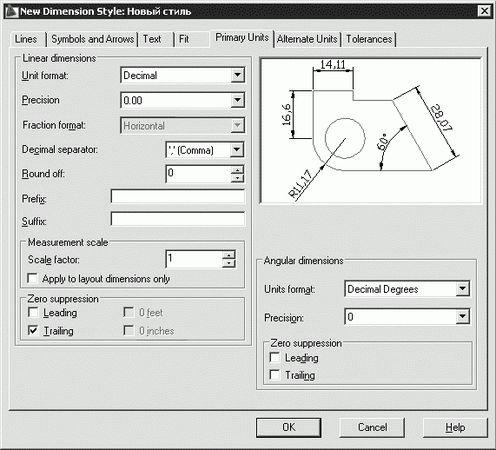This screenshot has width=496, height=450.
Task: Click the 0 inches checkbox
Action: tap(129, 330)
